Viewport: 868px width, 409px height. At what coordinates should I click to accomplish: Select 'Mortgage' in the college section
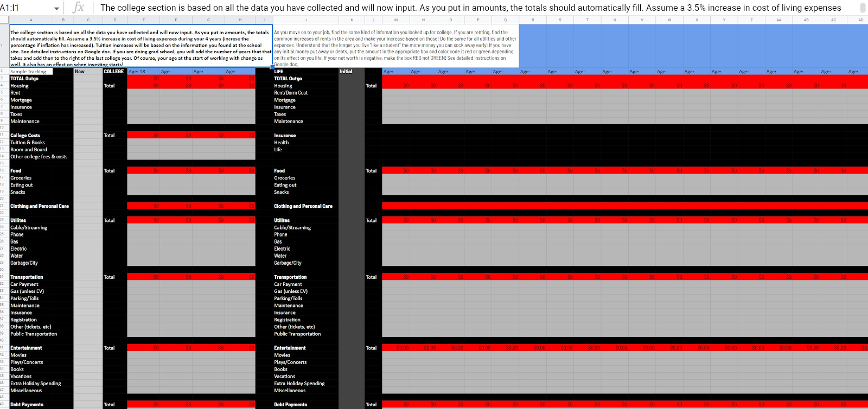coord(21,100)
